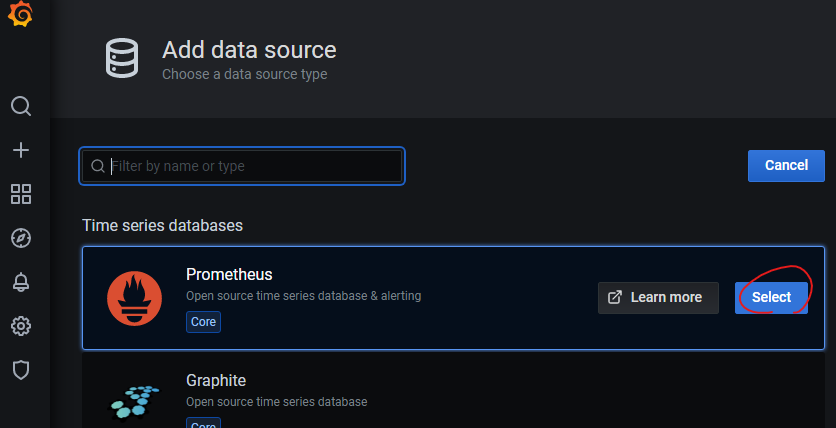Screen dimensions: 836x428
Task: Click the Graphite data source title
Action: [x=216, y=380]
